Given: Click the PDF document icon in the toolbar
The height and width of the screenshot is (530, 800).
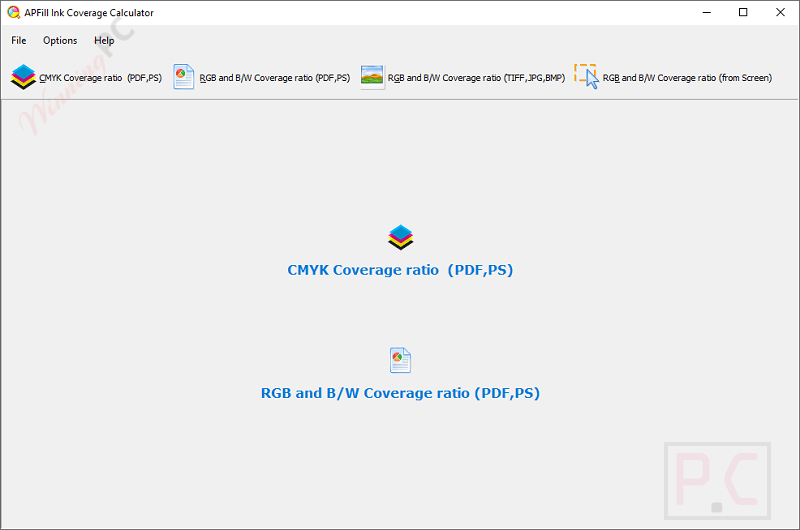Looking at the screenshot, I should tap(184, 77).
